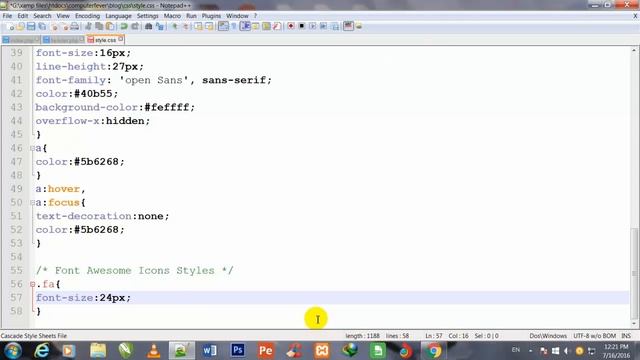Viewport: 640px width, 360px height.
Task: Toggle INS insert mode in status bar
Action: [x=626, y=336]
